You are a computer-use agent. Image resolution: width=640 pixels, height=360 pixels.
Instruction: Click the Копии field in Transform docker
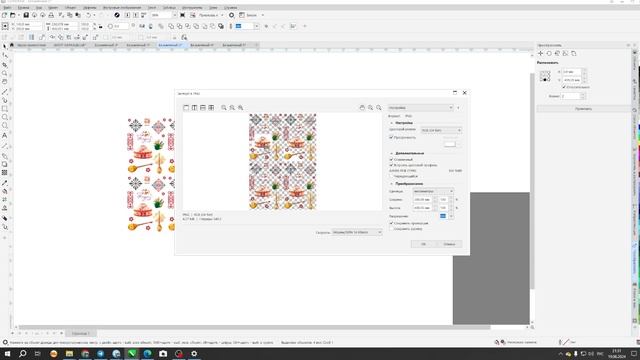[x=571, y=96]
